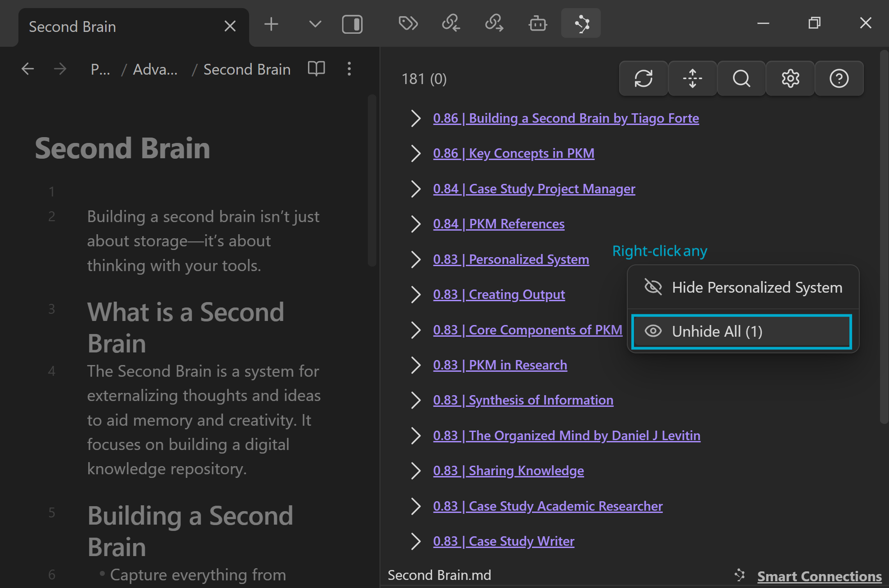Image resolution: width=889 pixels, height=588 pixels.
Task: Open the Smart Chat bot icon
Action: pyautogui.click(x=537, y=23)
